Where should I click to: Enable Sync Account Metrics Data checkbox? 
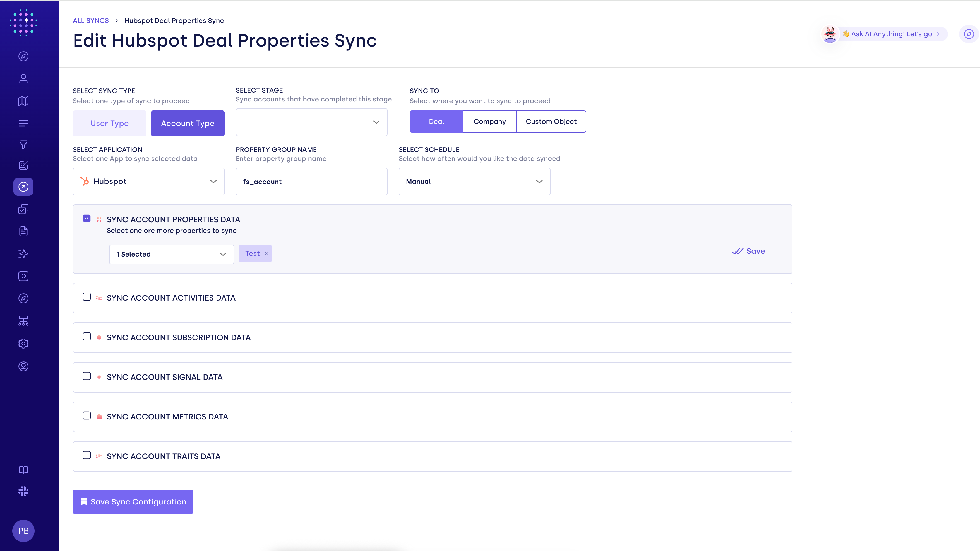[87, 415]
